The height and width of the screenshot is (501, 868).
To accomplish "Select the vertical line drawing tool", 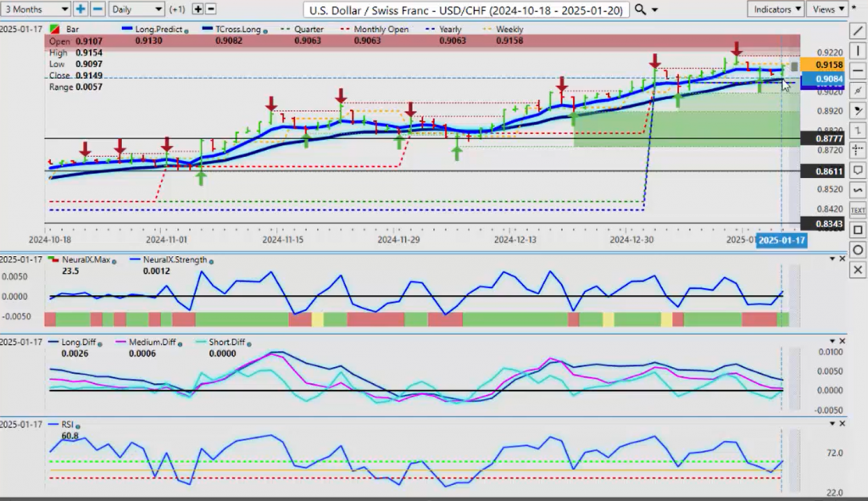I will 857,50.
